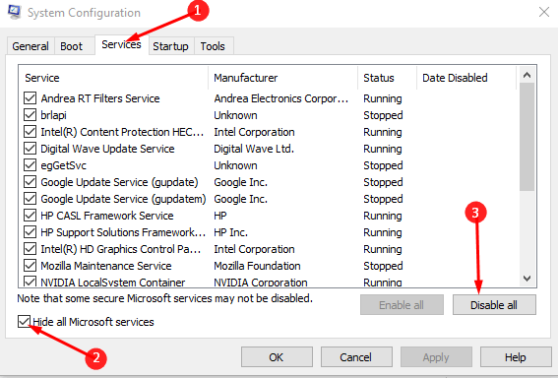Viewport: 558px width, 378px height.
Task: Click the Enable all button
Action: pyautogui.click(x=402, y=305)
